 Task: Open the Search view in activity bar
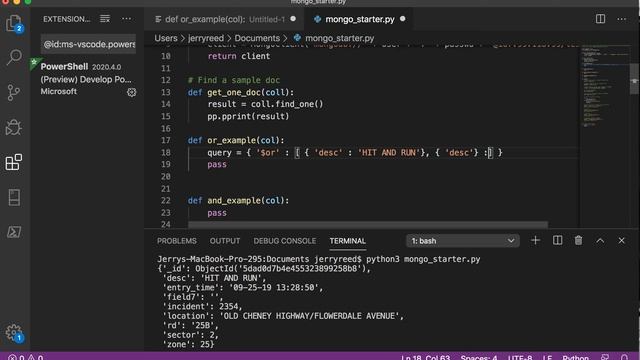[14, 57]
